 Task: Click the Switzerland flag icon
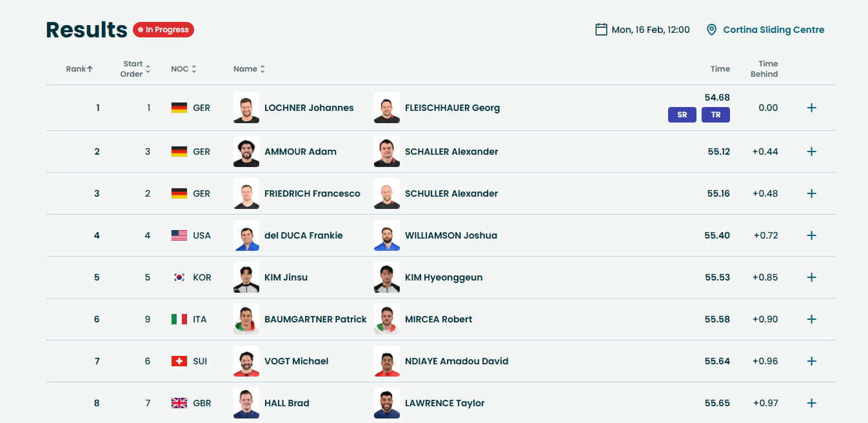[x=179, y=361]
